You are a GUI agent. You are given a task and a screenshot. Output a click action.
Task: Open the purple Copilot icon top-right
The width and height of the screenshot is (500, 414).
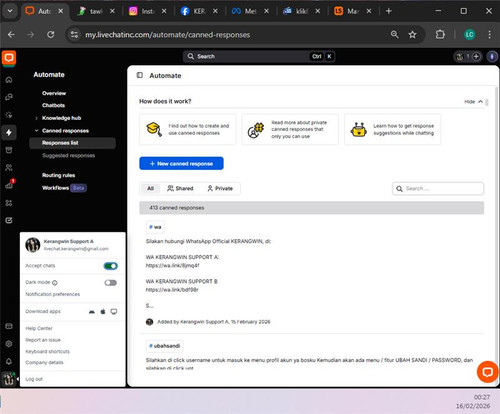click(x=492, y=57)
